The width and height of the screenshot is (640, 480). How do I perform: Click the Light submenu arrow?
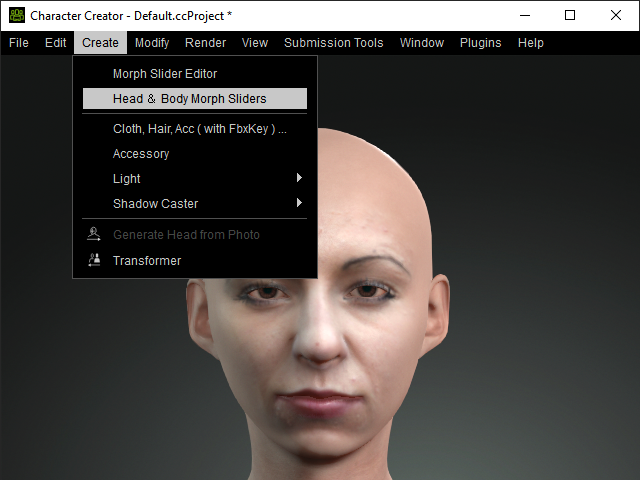pos(299,178)
